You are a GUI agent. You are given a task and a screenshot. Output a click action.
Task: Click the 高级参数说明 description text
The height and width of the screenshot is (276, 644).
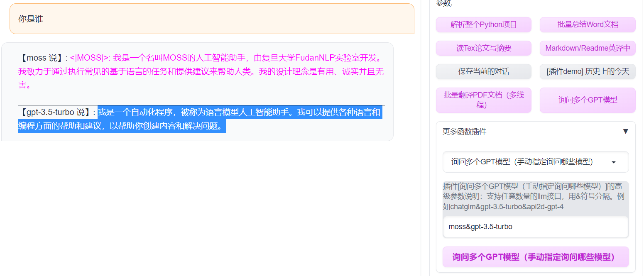coord(534,196)
